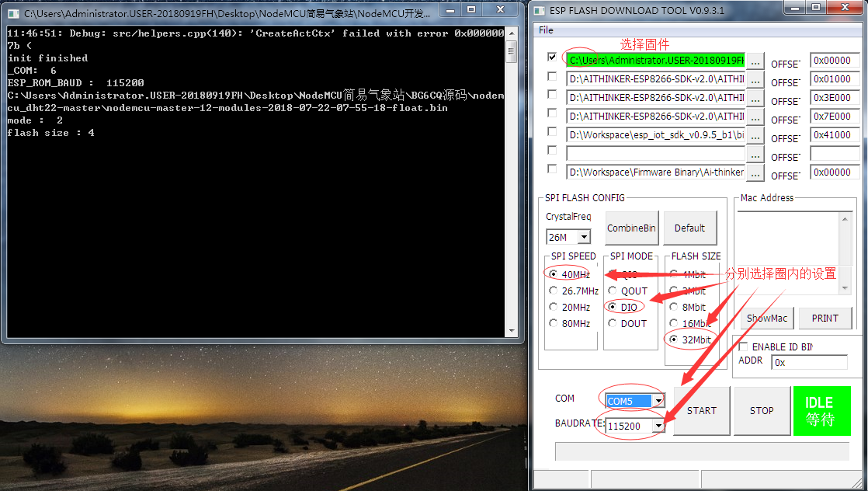
Task: Open the BAUDRATE 115200 dropdown
Action: click(x=658, y=426)
